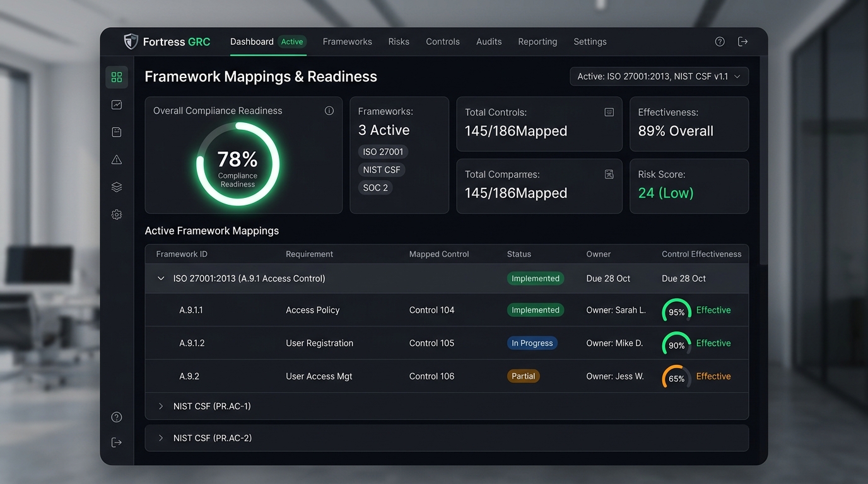This screenshot has width=868, height=484.
Task: Click the top-right logout arrow icon
Action: 743,42
